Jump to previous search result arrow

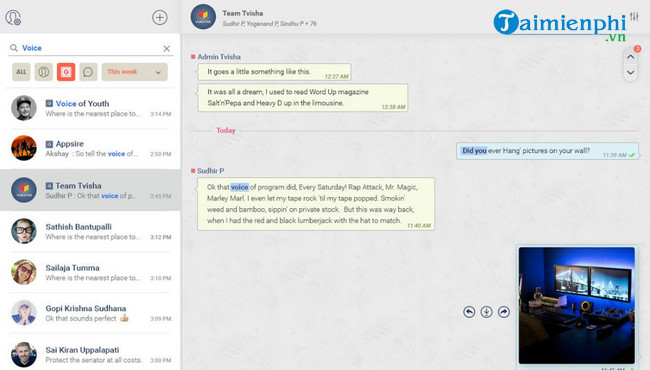[x=631, y=57]
